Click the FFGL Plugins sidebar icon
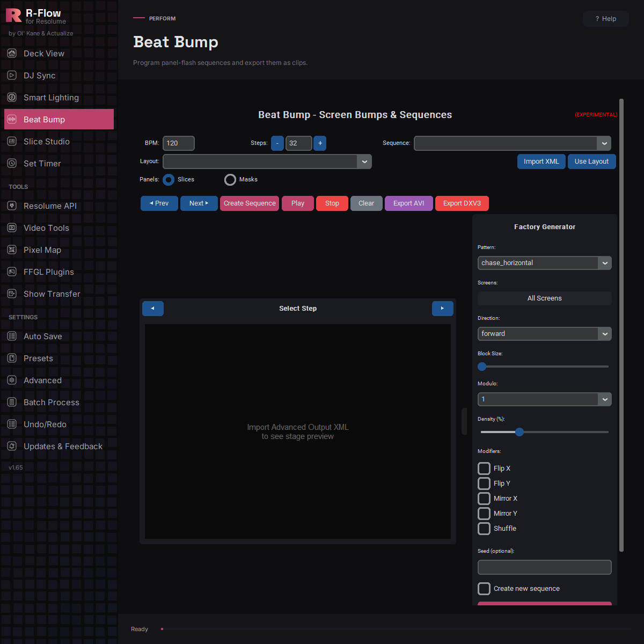This screenshot has width=644, height=644. pyautogui.click(x=12, y=272)
